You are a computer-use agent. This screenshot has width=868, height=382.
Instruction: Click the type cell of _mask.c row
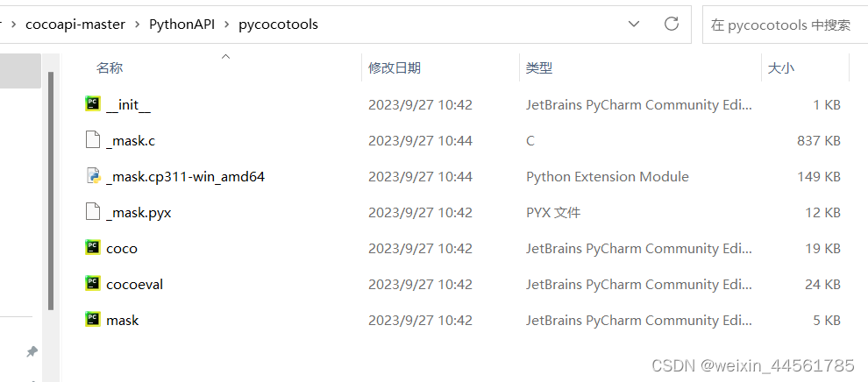(530, 141)
